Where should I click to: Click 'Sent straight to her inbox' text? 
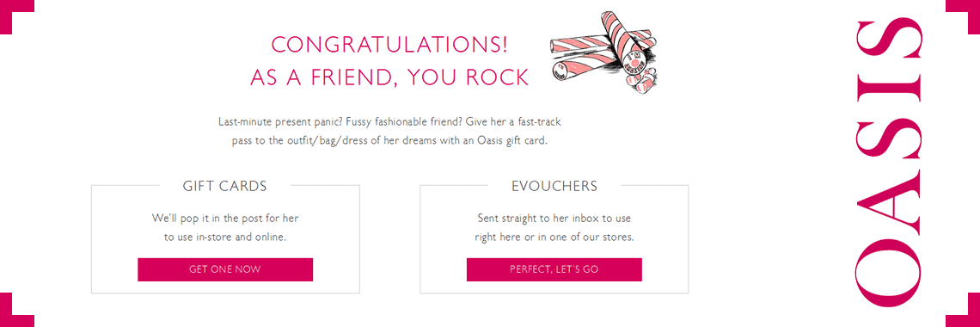[x=554, y=219]
